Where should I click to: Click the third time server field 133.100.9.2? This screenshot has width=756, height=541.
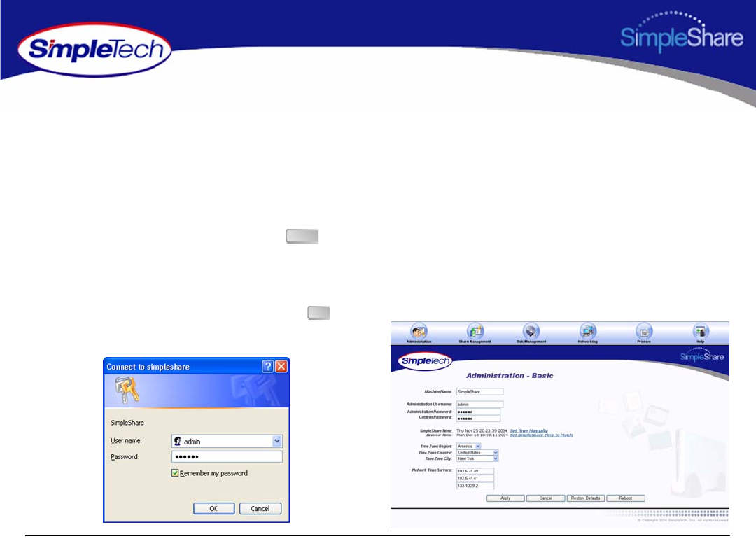475,486
